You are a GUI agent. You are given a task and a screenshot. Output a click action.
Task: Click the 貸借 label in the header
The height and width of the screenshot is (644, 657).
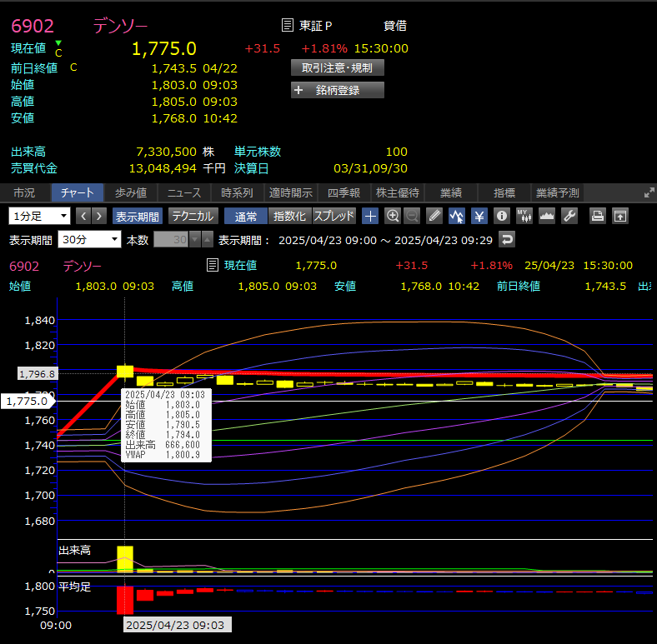395,26
